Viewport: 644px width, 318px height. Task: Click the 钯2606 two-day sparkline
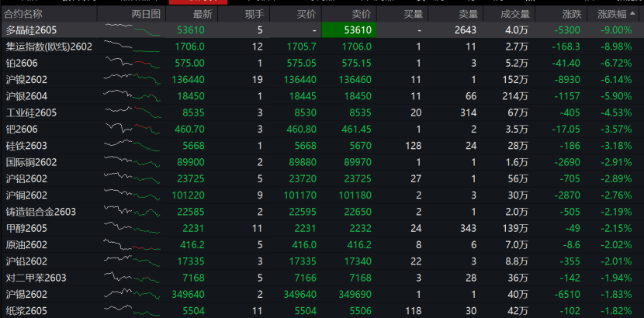pos(132,129)
